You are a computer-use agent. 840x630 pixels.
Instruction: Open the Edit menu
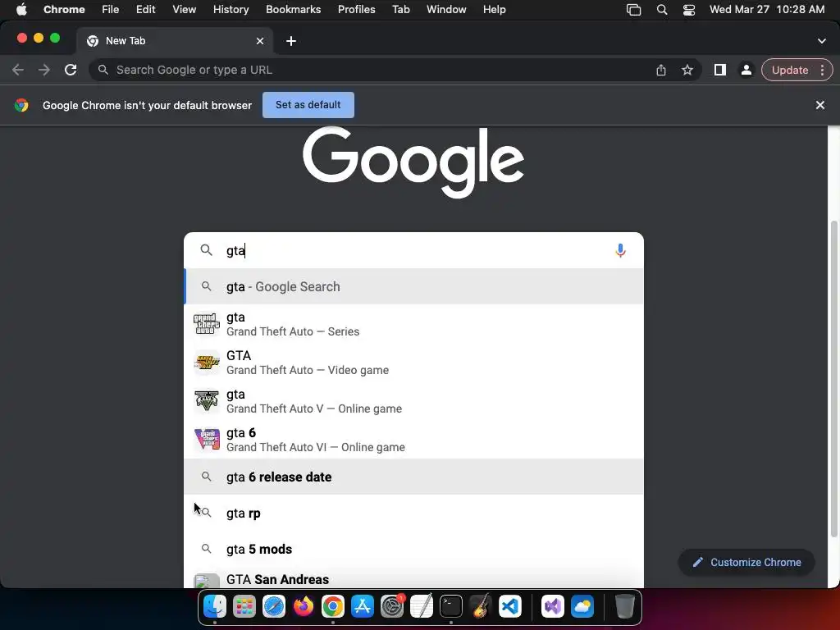pos(145,9)
